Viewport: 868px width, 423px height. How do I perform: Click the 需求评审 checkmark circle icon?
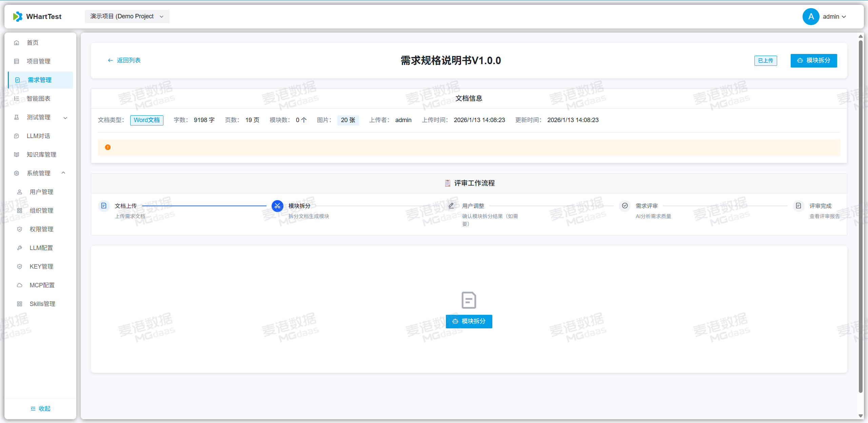pos(625,206)
